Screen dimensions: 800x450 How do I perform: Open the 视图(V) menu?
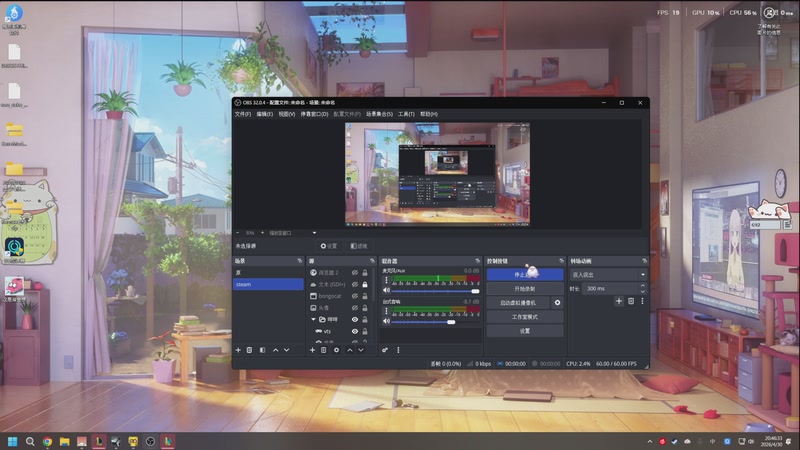click(x=287, y=114)
